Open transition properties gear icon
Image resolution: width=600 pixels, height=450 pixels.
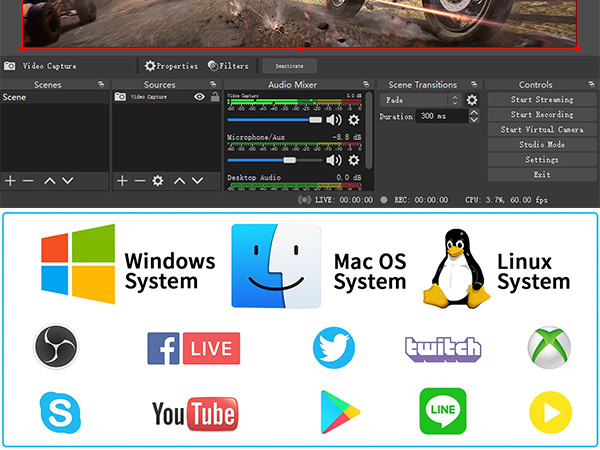click(x=472, y=100)
